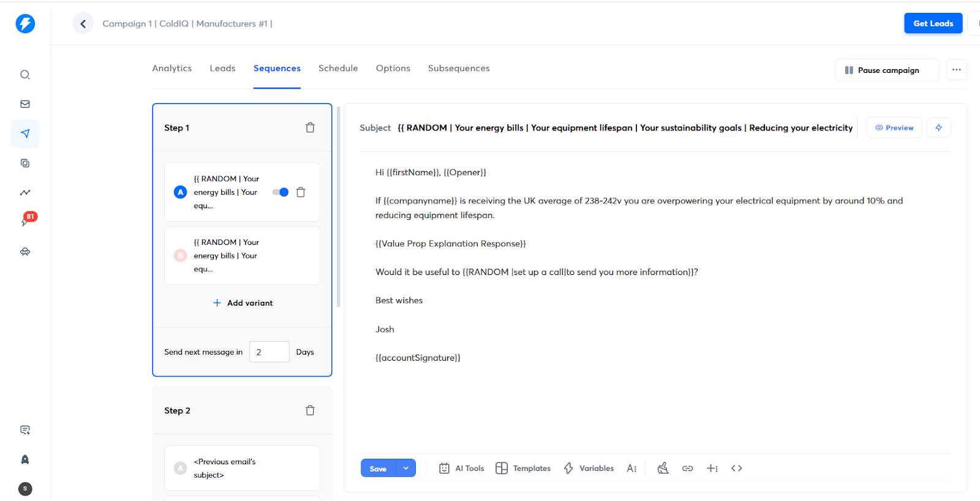Insert a link using the link icon
This screenshot has width=980, height=501.
[687, 469]
